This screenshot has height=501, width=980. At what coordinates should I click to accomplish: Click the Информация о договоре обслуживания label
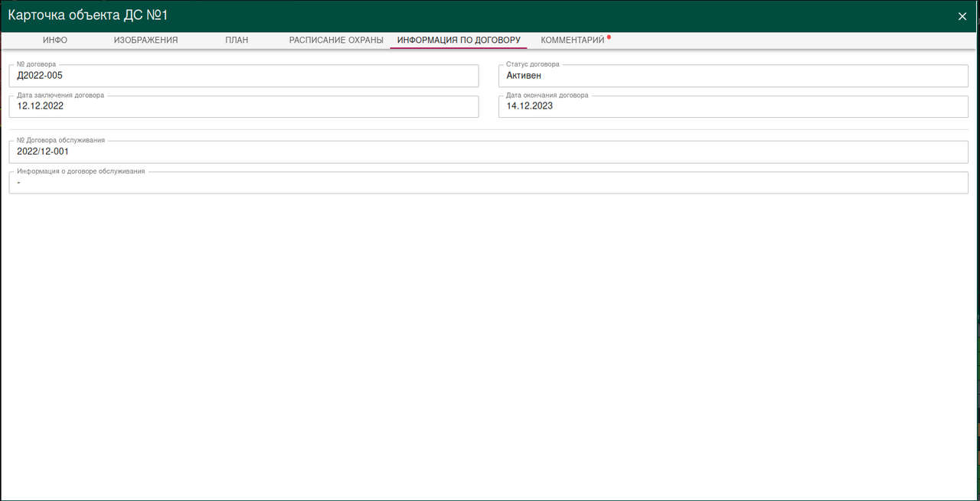coord(80,171)
